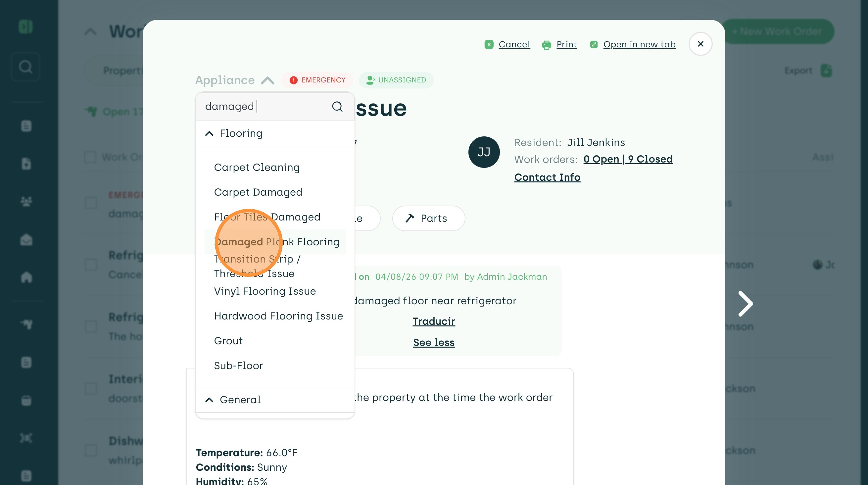The image size is (868, 485).
Task: Click the Open in new tab icon
Action: point(594,44)
